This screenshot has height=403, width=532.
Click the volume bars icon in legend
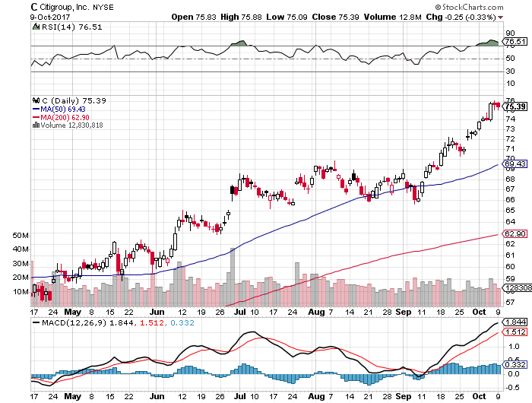[x=36, y=125]
